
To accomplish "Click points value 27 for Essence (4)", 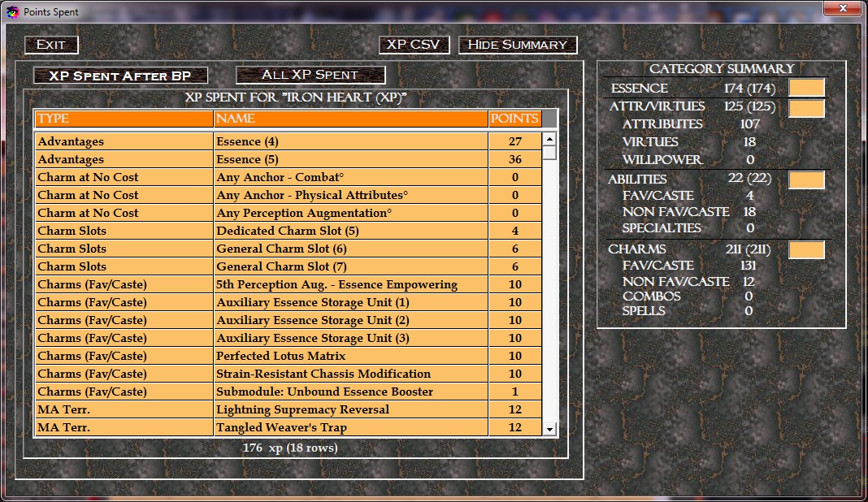I will [514, 141].
